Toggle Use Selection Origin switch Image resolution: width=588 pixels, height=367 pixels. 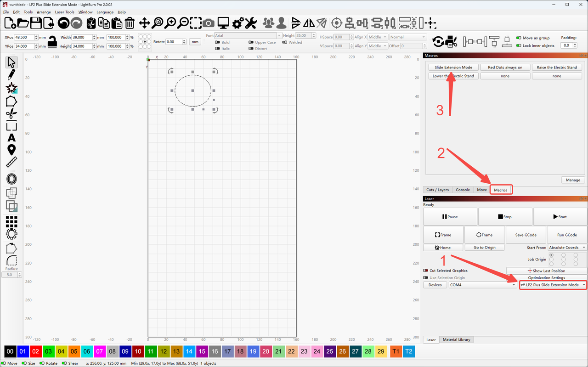click(426, 278)
